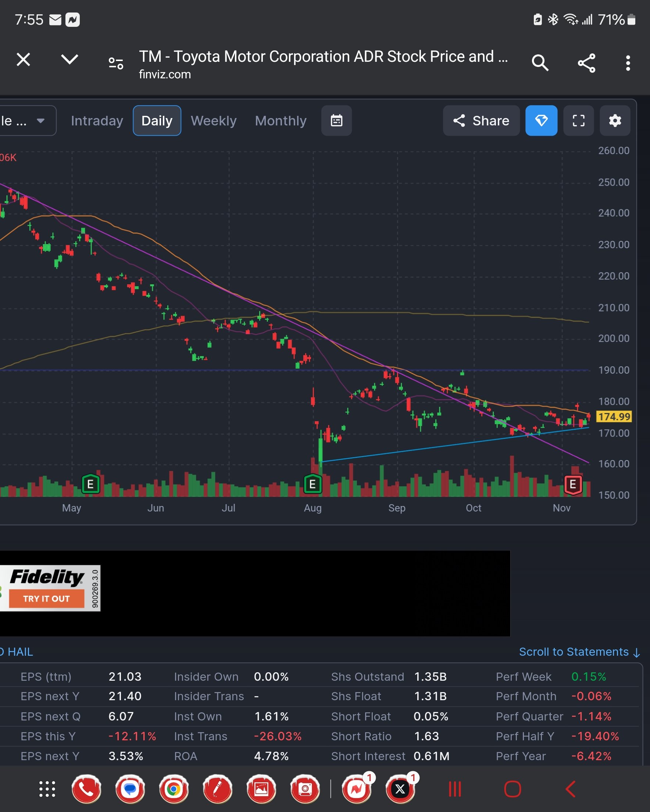Image resolution: width=650 pixels, height=812 pixels.
Task: Tap chart-app notification icon in status bar
Action: pyautogui.click(x=73, y=20)
